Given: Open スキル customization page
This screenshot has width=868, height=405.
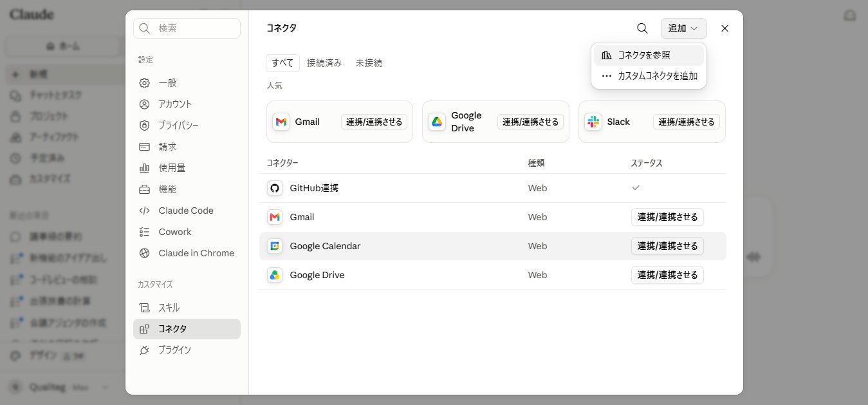Looking at the screenshot, I should 187,308.
